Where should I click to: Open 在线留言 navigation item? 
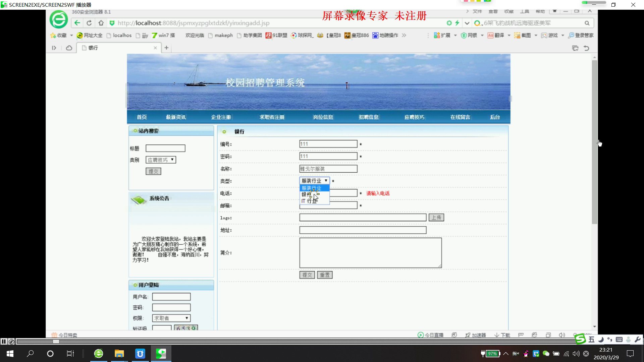[460, 117]
